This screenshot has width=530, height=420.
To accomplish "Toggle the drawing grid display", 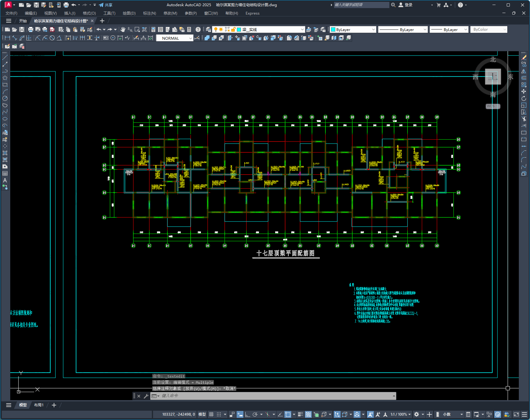I will click(x=211, y=414).
